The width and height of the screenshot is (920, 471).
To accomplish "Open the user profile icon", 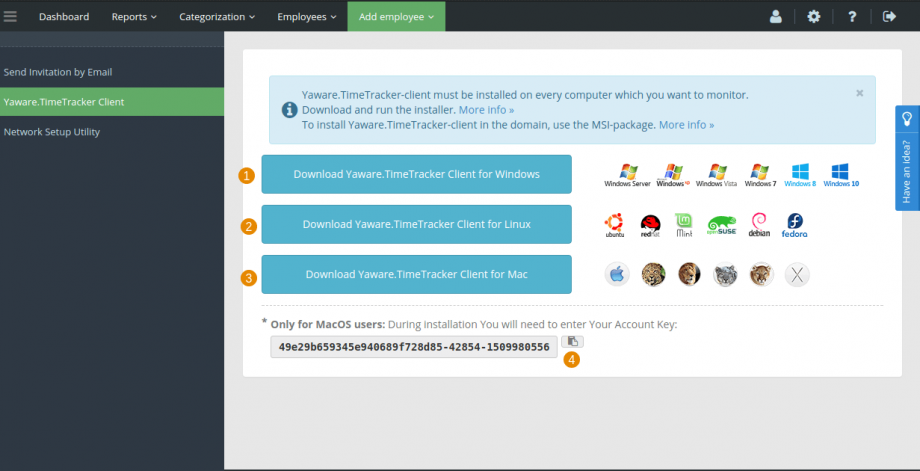I will click(x=776, y=16).
